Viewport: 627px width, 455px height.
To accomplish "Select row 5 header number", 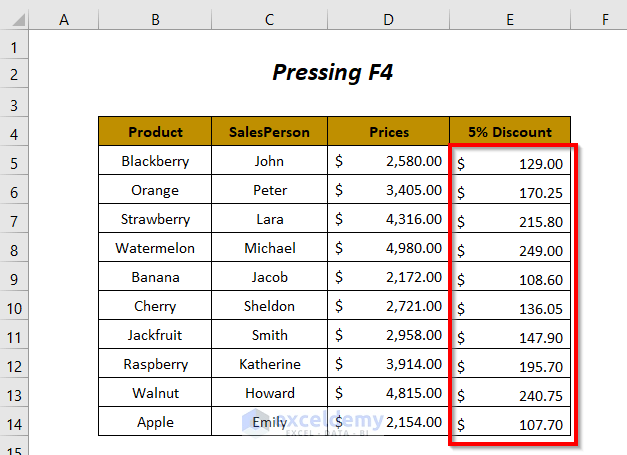I will pyautogui.click(x=14, y=161).
